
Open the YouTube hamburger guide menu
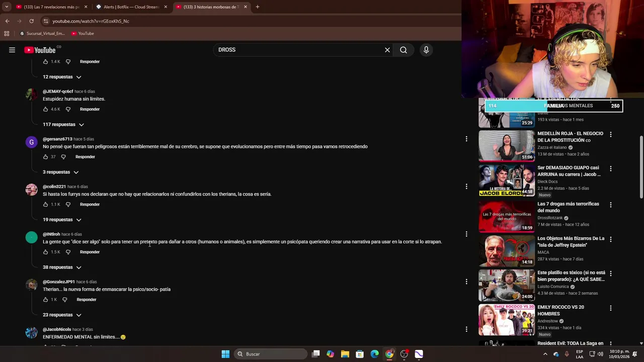pos(12,50)
